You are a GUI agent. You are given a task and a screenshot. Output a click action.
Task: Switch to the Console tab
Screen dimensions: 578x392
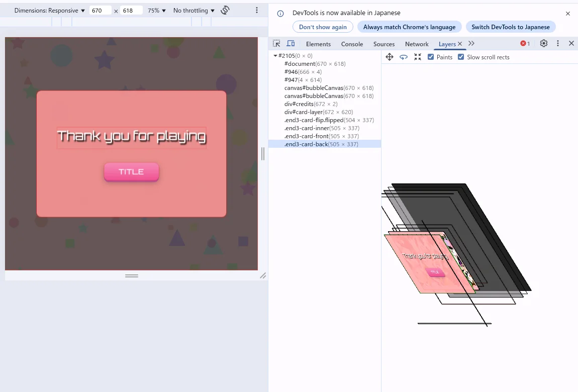pyautogui.click(x=352, y=44)
